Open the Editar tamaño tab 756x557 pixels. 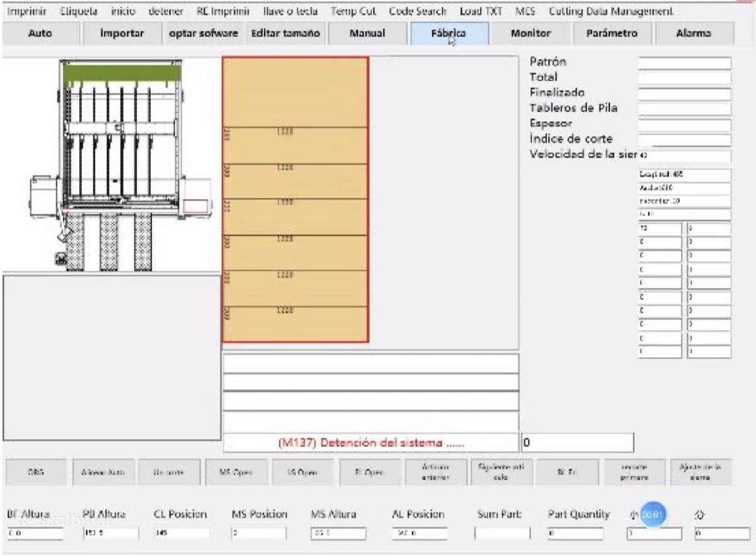[285, 33]
